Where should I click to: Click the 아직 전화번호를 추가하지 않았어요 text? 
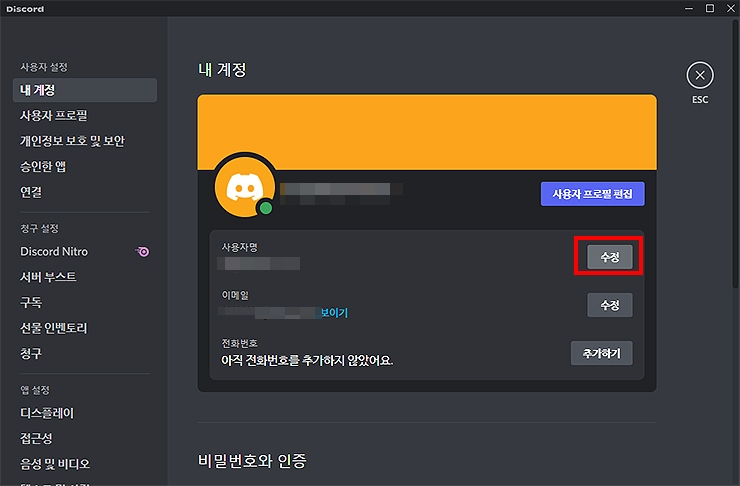click(307, 361)
